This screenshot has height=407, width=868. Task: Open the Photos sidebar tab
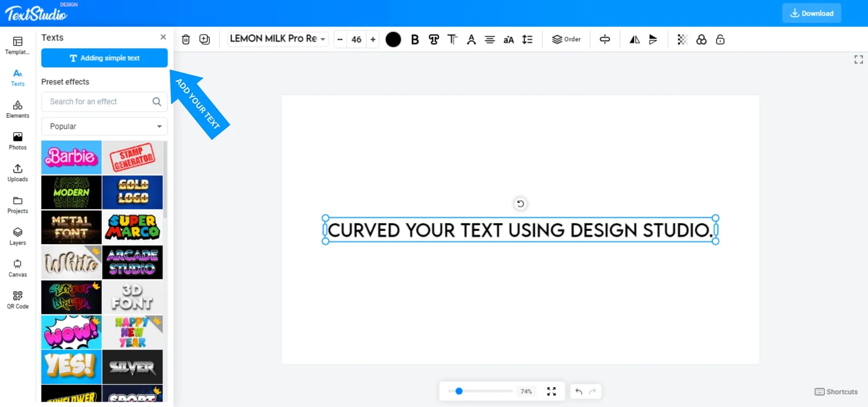point(17,141)
